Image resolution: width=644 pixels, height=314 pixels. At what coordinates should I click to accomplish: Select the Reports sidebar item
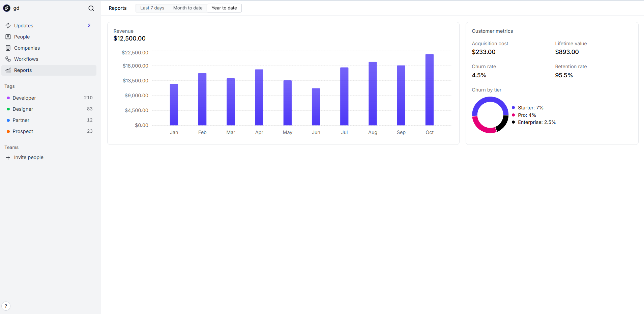pos(49,70)
